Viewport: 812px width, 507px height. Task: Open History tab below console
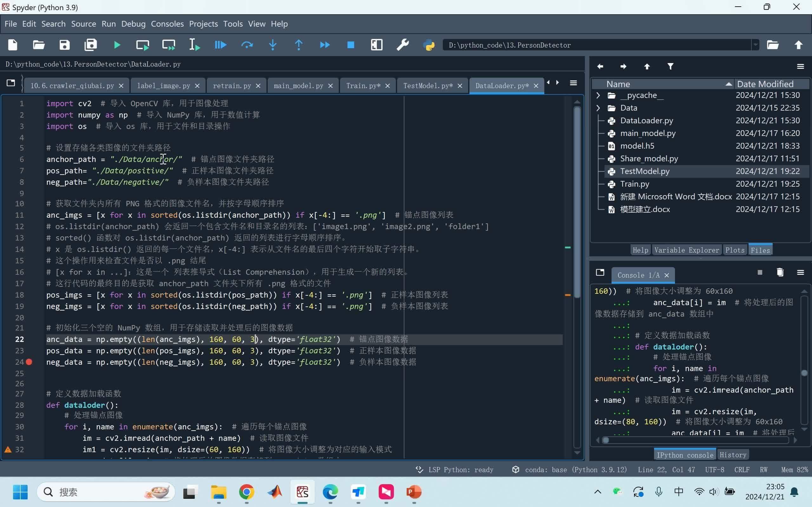733,455
